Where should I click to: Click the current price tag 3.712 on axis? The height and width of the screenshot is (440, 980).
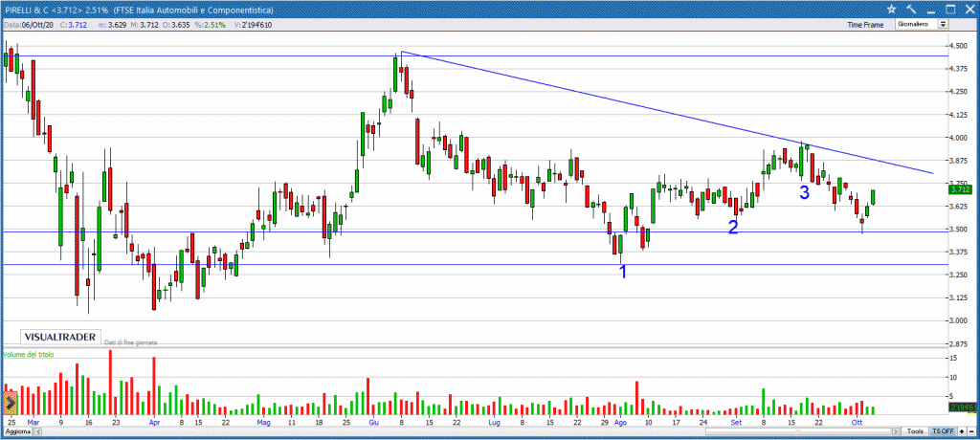pos(959,189)
